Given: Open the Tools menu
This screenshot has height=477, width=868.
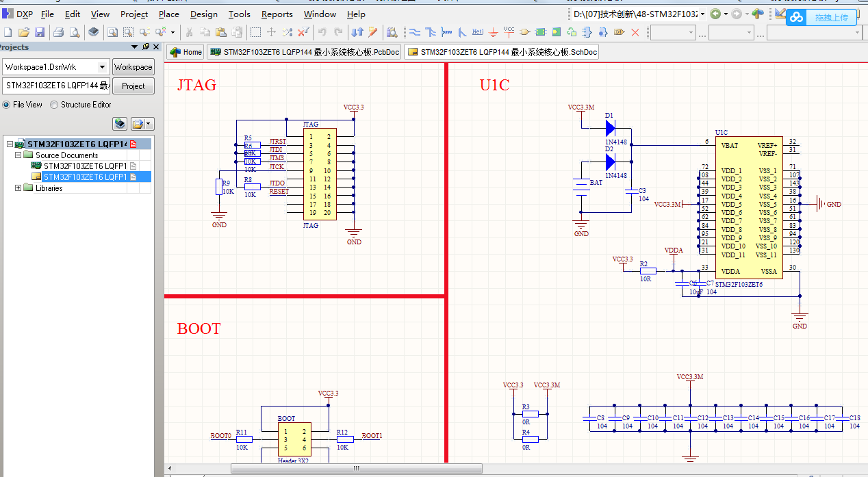Looking at the screenshot, I should click(x=240, y=14).
